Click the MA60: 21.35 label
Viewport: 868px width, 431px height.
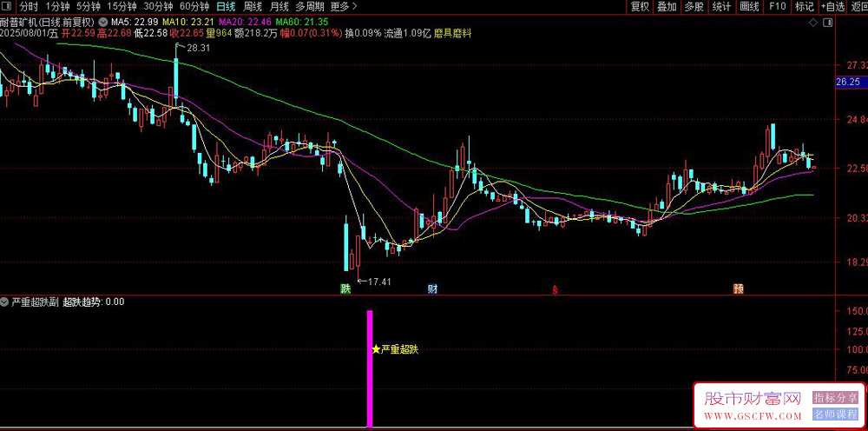302,23
